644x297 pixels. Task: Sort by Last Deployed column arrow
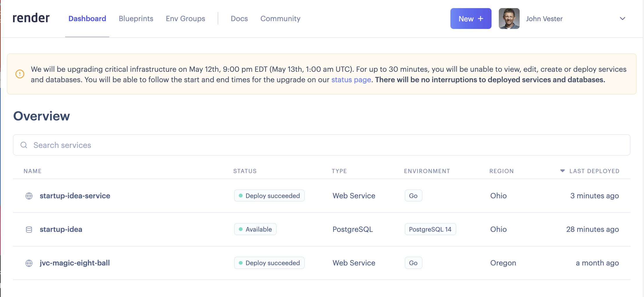pos(562,171)
